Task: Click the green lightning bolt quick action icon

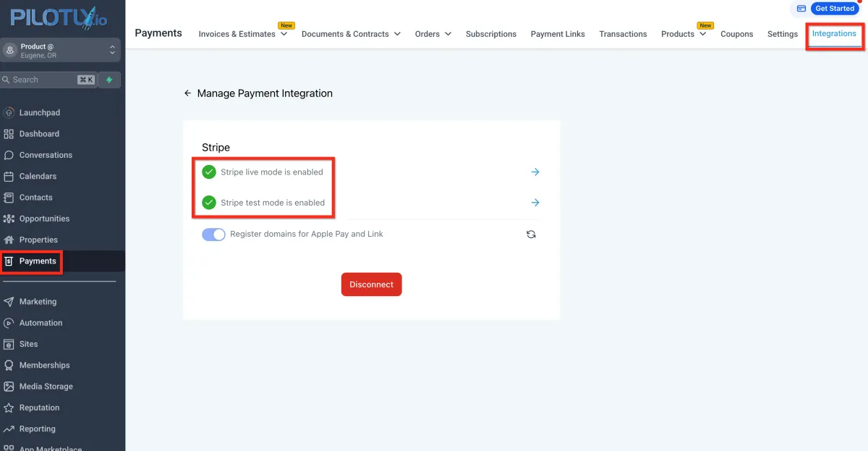Action: (x=110, y=80)
